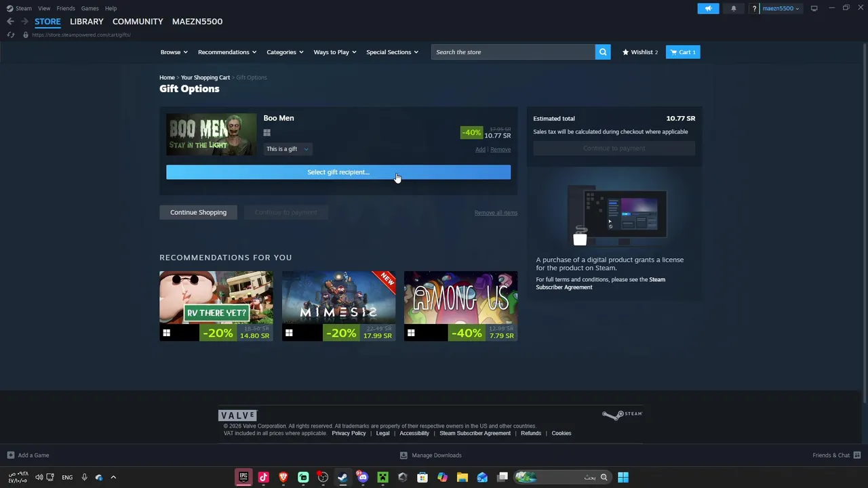This screenshot has width=868, height=488.
Task: Click the Windows taskbar search box
Action: click(x=561, y=477)
